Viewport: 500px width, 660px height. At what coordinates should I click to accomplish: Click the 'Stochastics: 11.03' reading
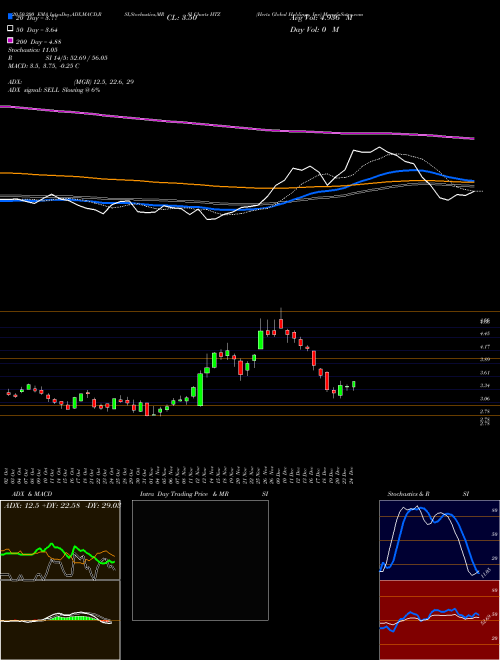coord(32,50)
